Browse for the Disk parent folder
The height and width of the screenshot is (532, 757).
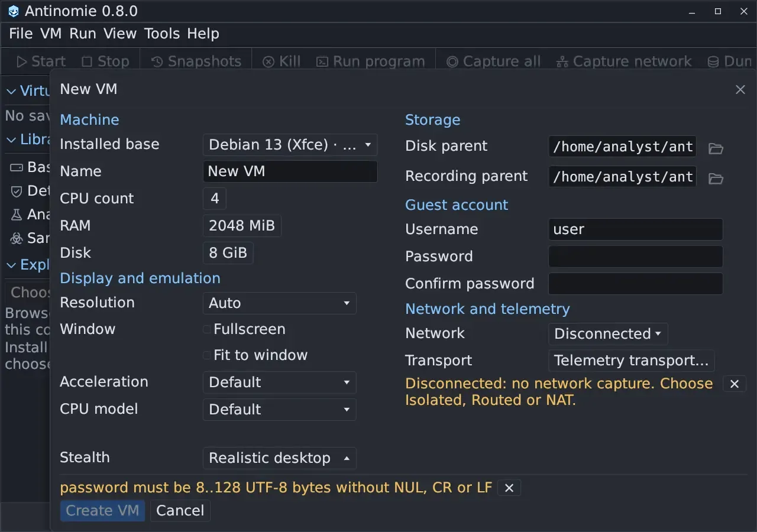pos(716,148)
